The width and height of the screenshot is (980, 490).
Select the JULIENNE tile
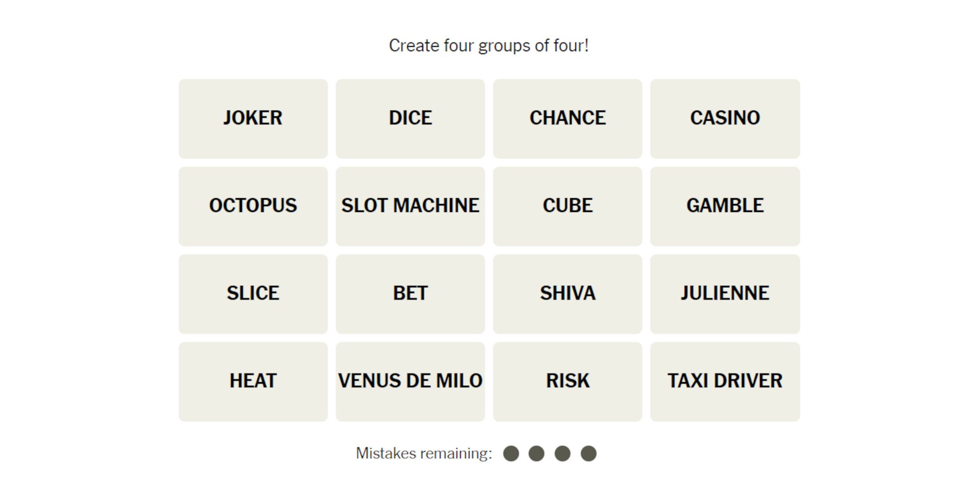tap(725, 294)
